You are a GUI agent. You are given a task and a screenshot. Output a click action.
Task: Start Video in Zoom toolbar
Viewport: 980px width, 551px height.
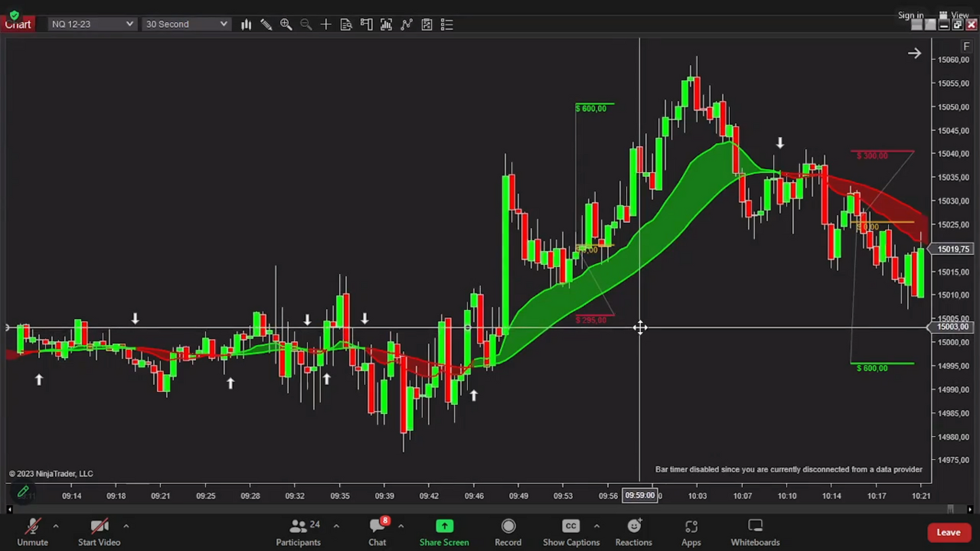99,532
